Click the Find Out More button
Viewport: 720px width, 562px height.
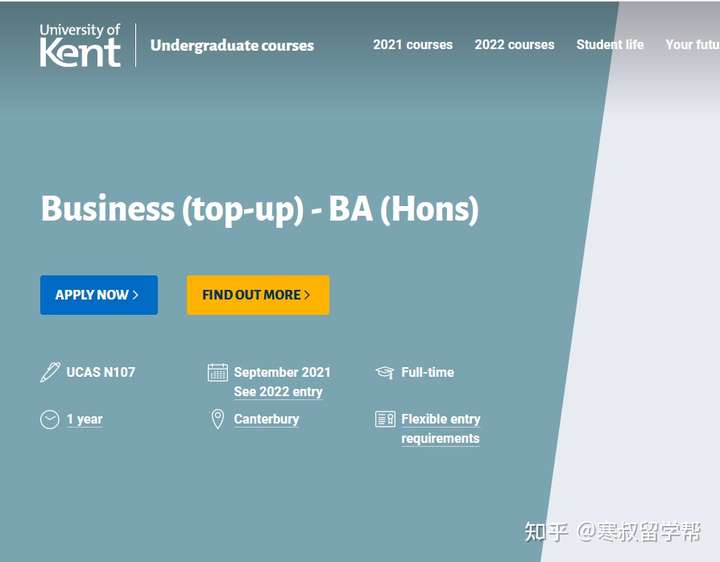tap(258, 295)
